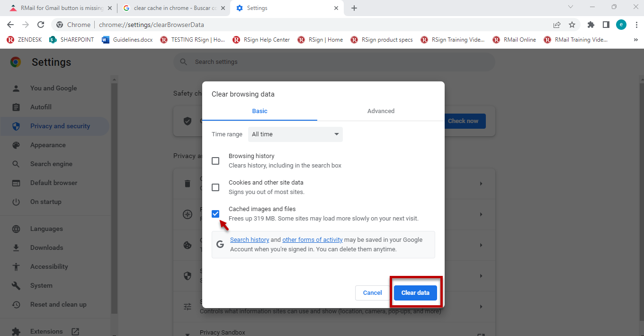This screenshot has width=644, height=336.
Task: Open the ZENDESK bookmark
Action: pyautogui.click(x=25, y=40)
